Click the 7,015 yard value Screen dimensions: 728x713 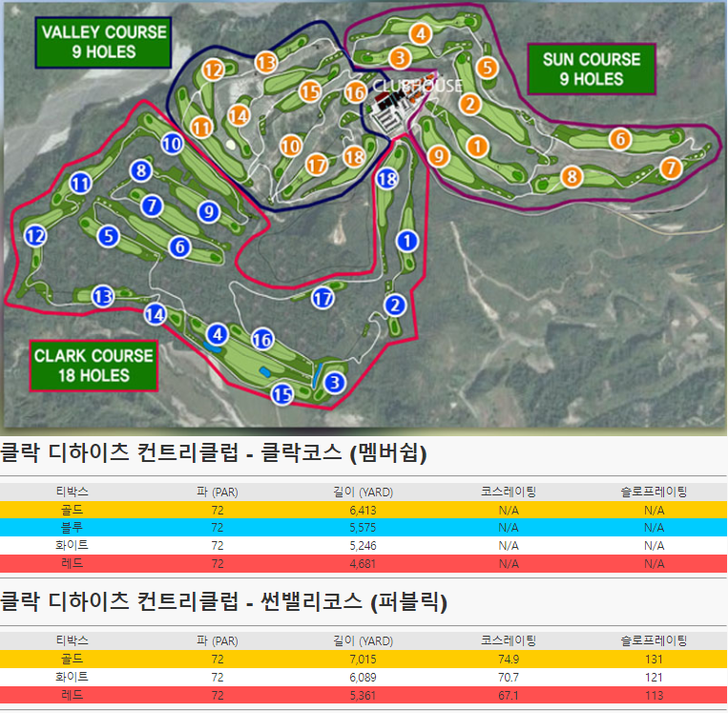click(364, 660)
